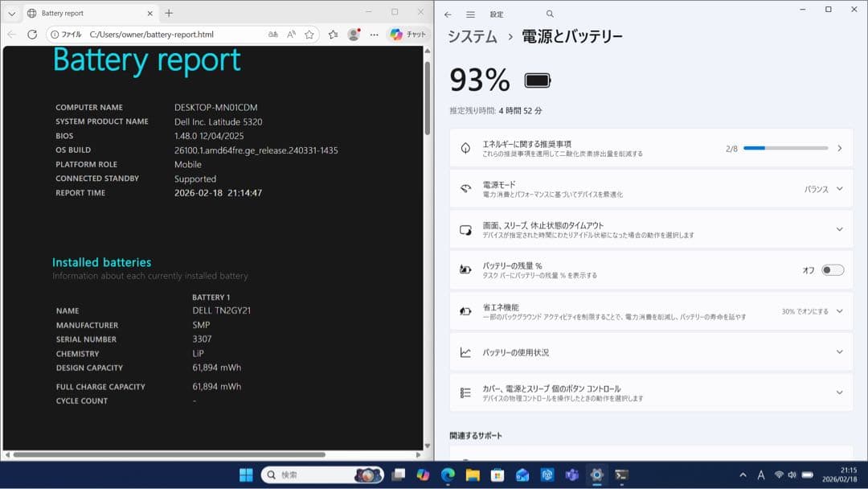Open the browser profile avatar icon
This screenshot has width=868, height=489.
coord(354,34)
